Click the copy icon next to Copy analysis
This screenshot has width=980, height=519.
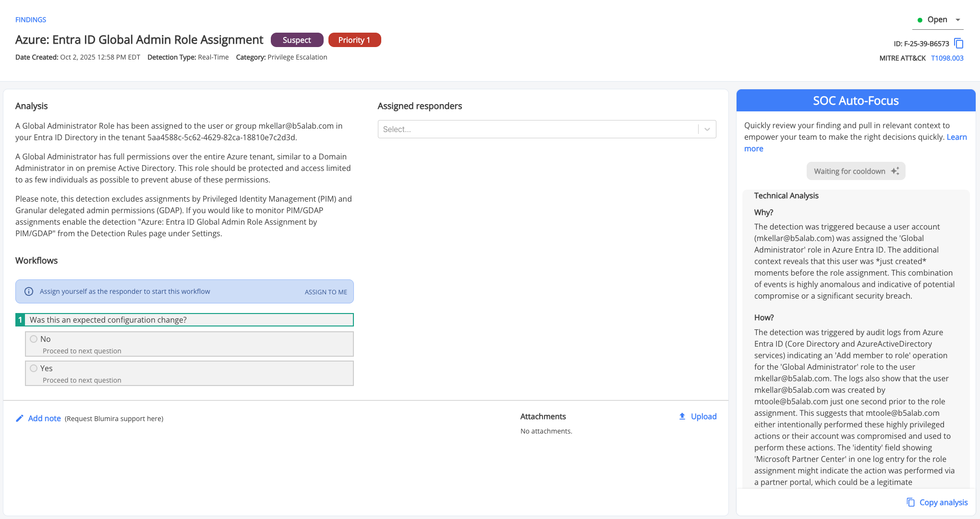coord(910,502)
